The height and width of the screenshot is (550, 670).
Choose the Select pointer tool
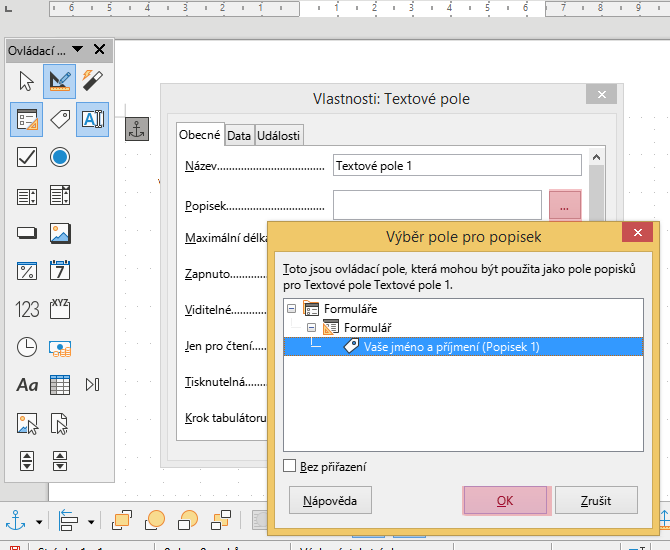pos(26,81)
